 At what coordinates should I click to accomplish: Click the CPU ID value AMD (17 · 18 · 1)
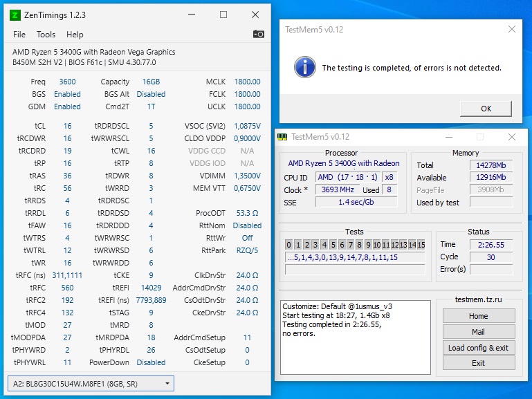click(x=347, y=177)
